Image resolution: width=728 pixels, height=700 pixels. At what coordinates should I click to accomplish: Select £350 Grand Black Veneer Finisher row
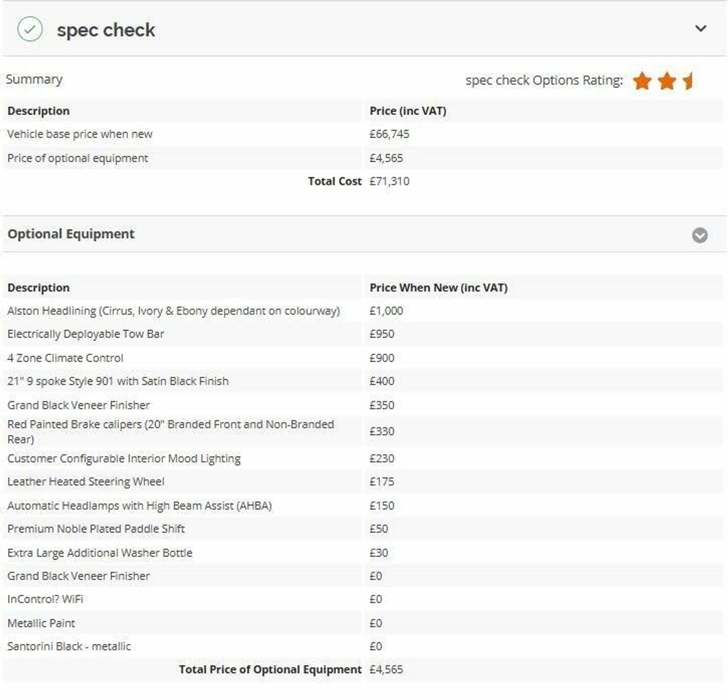363,405
